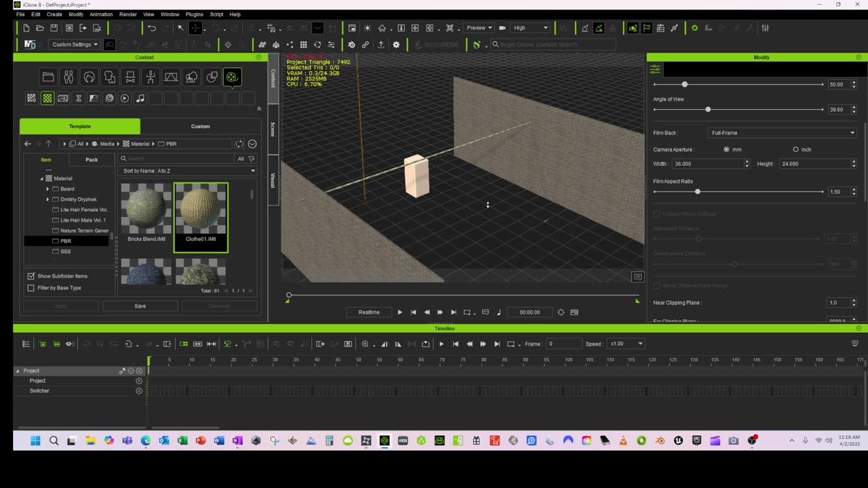Select the arrow Select tool

(x=180, y=28)
